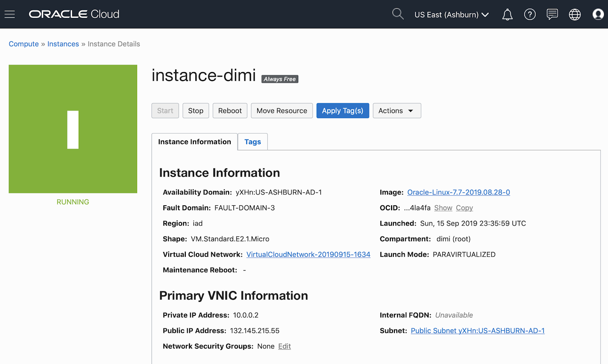The width and height of the screenshot is (608, 364).
Task: Open help using the question mark icon
Action: point(529,14)
